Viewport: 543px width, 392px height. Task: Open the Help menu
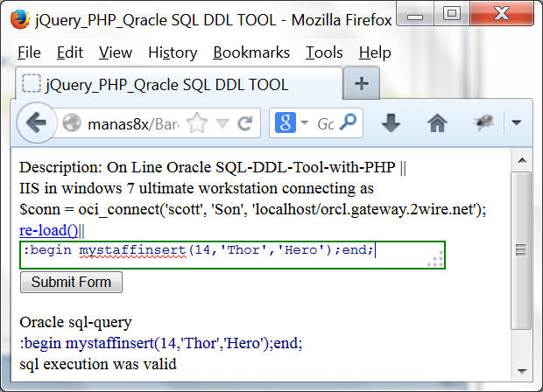pyautogui.click(x=375, y=52)
